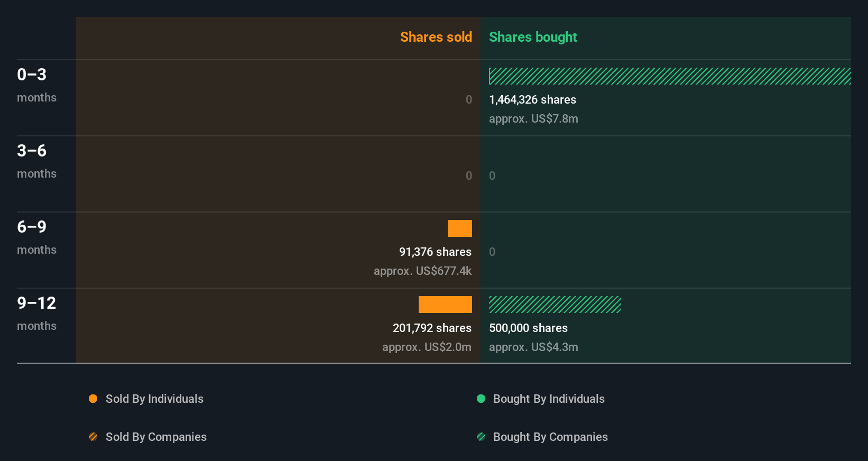Image resolution: width=868 pixels, height=461 pixels.
Task: Click the 0–3 months row label
Action: 36,85
